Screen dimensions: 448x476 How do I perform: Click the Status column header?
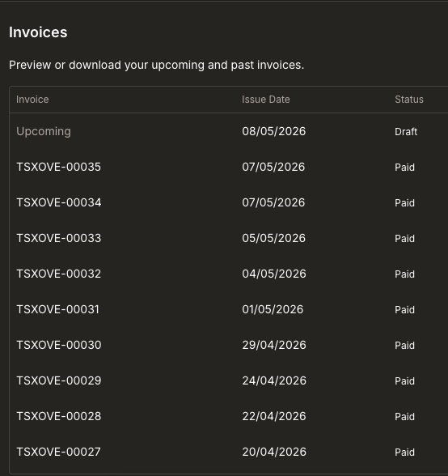(x=409, y=100)
